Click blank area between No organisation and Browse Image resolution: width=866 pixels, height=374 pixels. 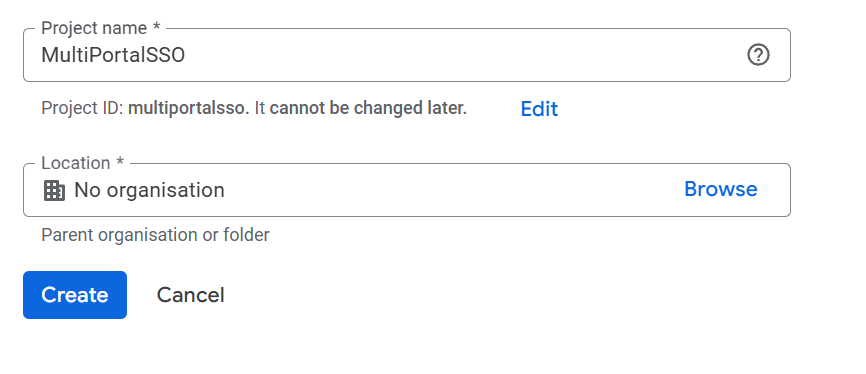tap(453, 190)
